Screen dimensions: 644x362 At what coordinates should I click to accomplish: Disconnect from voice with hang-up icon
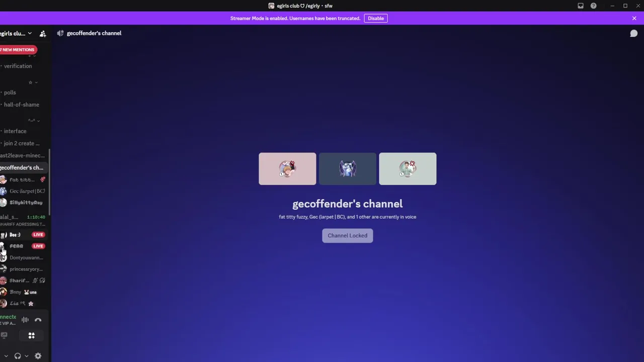coord(38,320)
